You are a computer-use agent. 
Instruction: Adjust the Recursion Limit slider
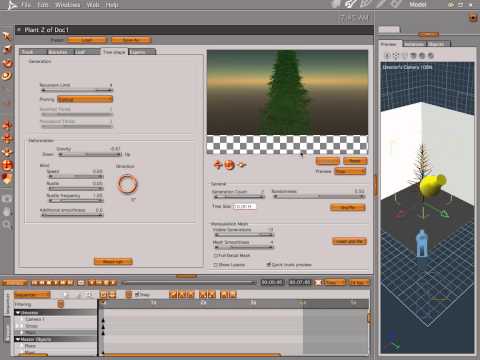tap(77, 90)
